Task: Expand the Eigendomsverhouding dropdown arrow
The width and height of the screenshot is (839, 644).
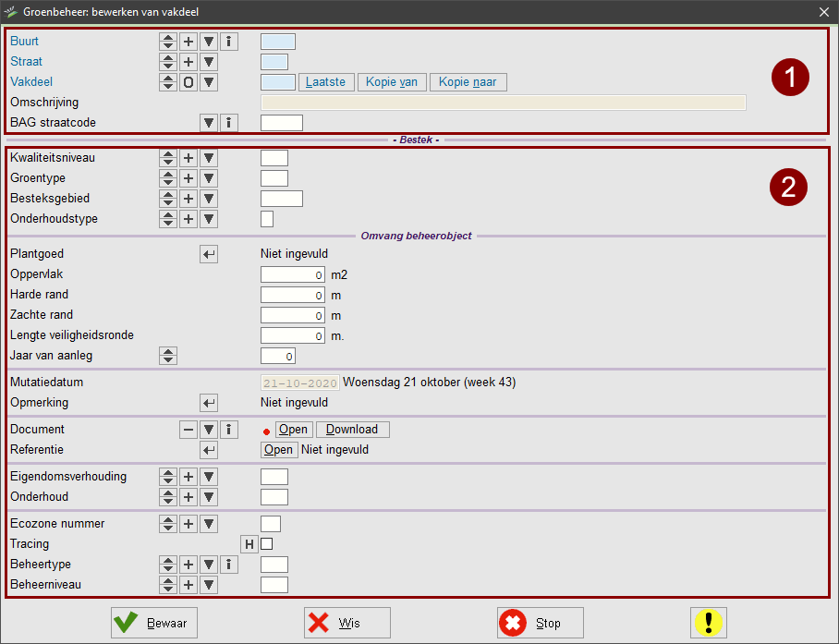Action: tap(209, 478)
